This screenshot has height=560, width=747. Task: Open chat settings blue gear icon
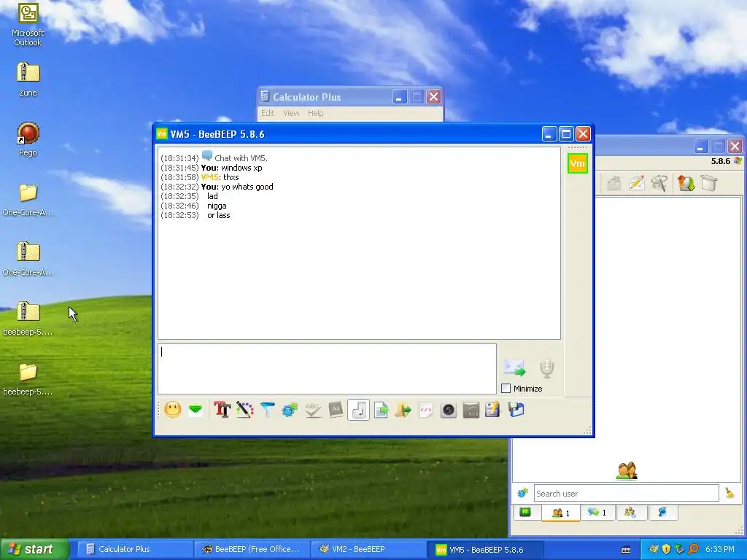[290, 410]
